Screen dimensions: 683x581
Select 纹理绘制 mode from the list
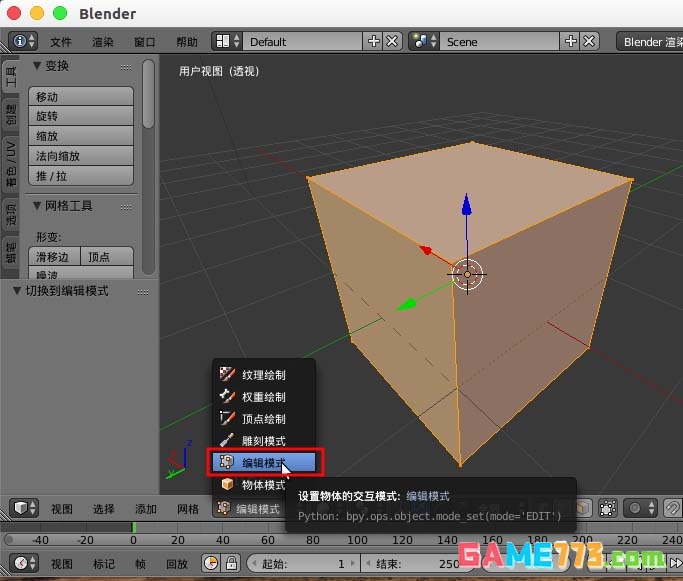pos(264,375)
